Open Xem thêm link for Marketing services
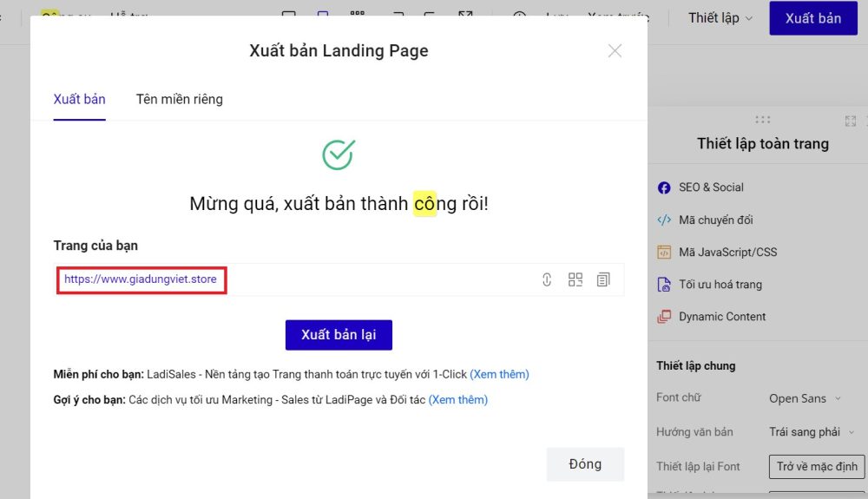Image resolution: width=868 pixels, height=499 pixels. tap(457, 400)
